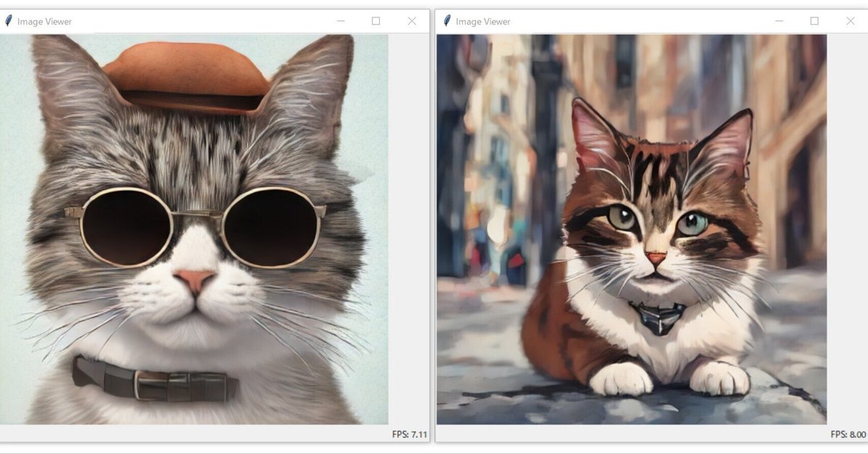868x454 pixels.
Task: Click the painted street cat image in right window
Action: point(631,229)
